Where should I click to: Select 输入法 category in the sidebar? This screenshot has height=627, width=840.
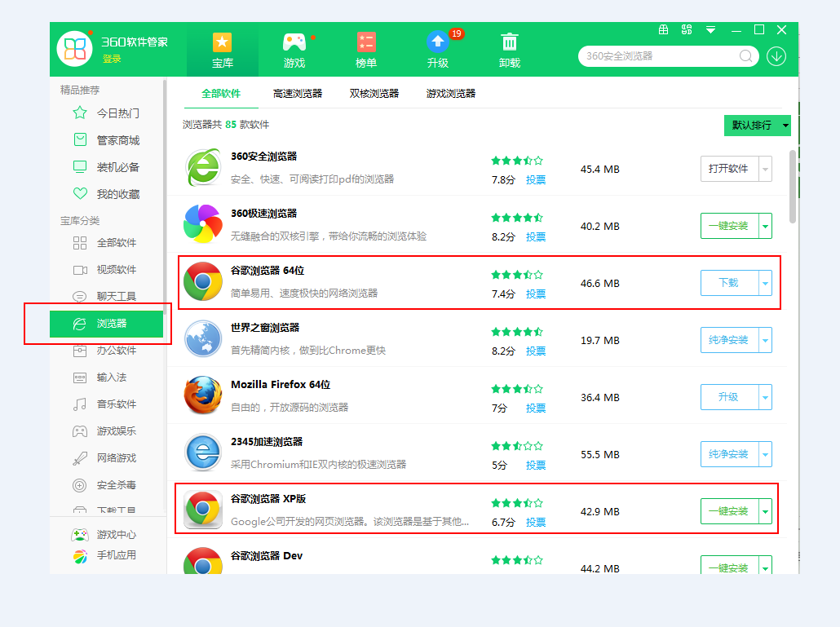tap(106, 378)
